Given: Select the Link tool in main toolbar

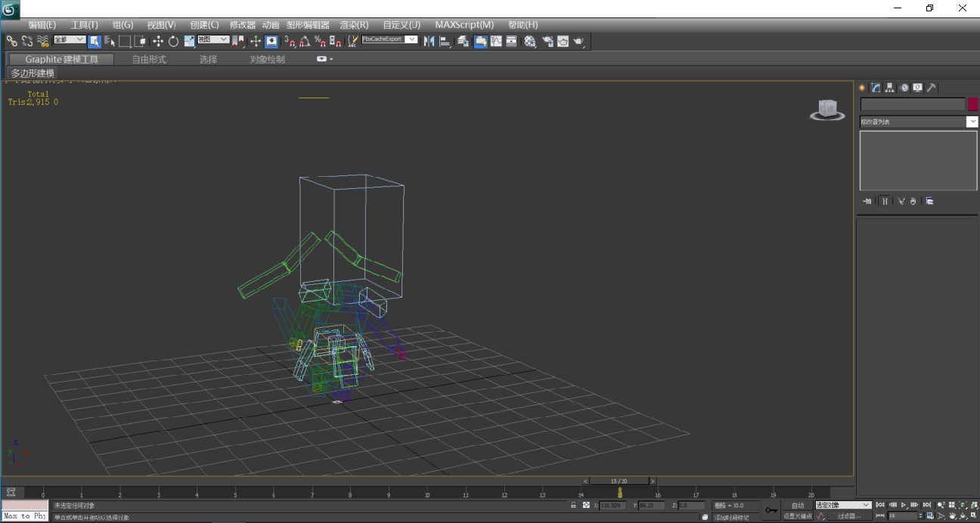Looking at the screenshot, I should 12,41.
